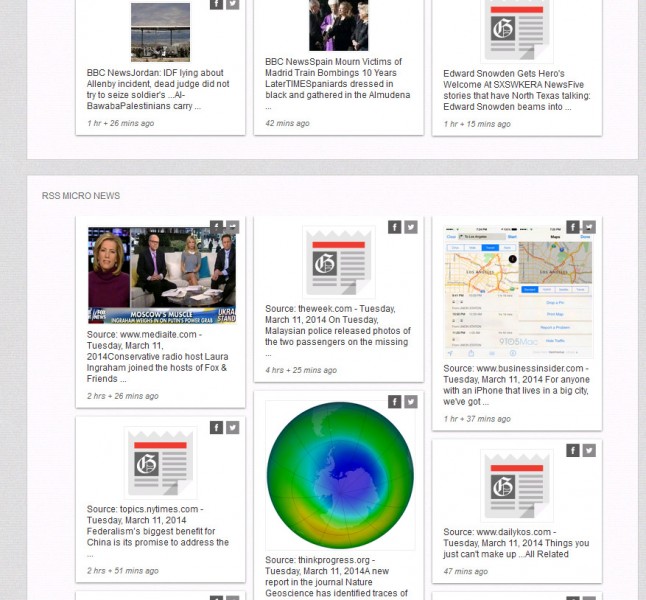Click the newspaper placeholder above nytimes story
Image resolution: width=646 pixels, height=600 pixels.
click(160, 462)
